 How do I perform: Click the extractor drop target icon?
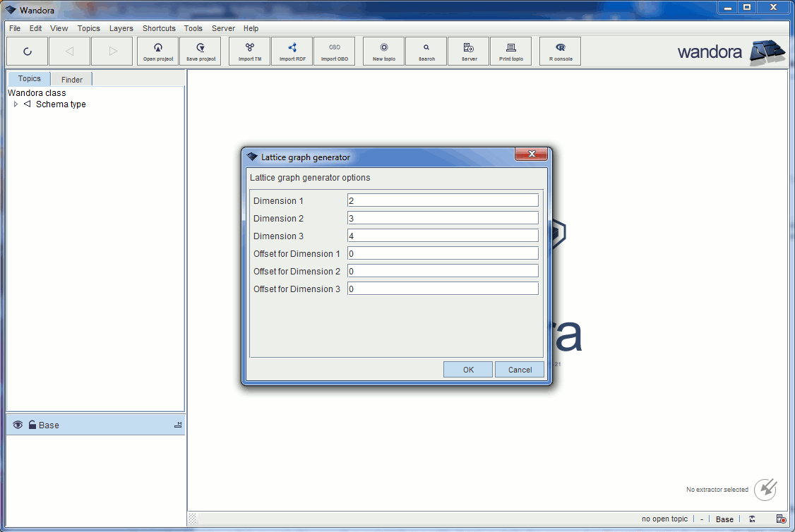(x=765, y=489)
